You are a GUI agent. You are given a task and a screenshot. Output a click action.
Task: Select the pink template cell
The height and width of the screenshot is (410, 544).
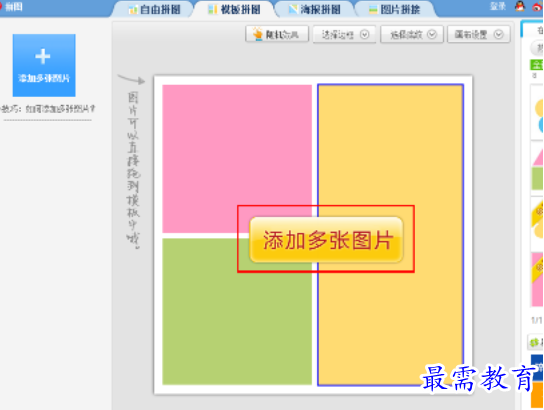237,159
